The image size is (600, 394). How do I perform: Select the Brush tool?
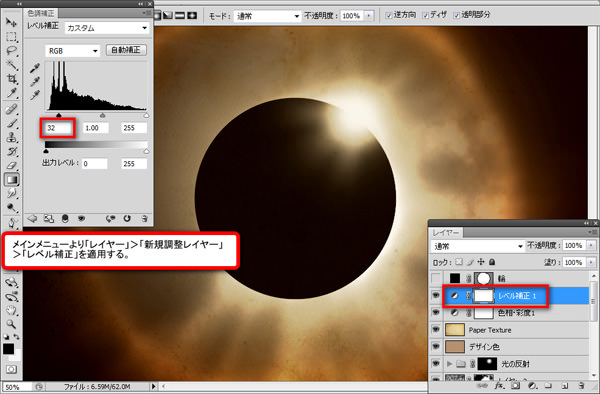(11, 123)
